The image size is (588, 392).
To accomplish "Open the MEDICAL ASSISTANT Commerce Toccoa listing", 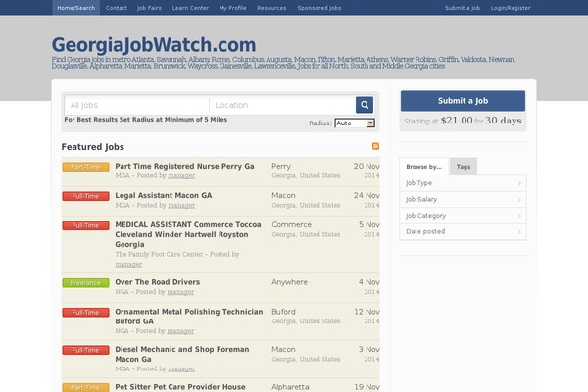I will coord(188,234).
